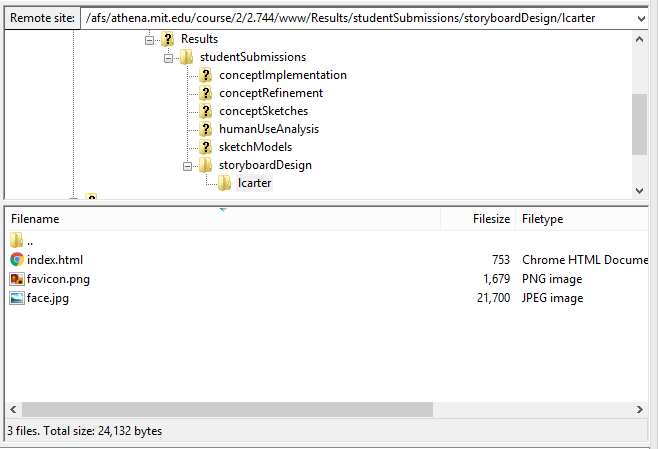Image resolution: width=658 pixels, height=449 pixels.
Task: Click the question-mark icon beside sketchModels
Action: click(206, 147)
